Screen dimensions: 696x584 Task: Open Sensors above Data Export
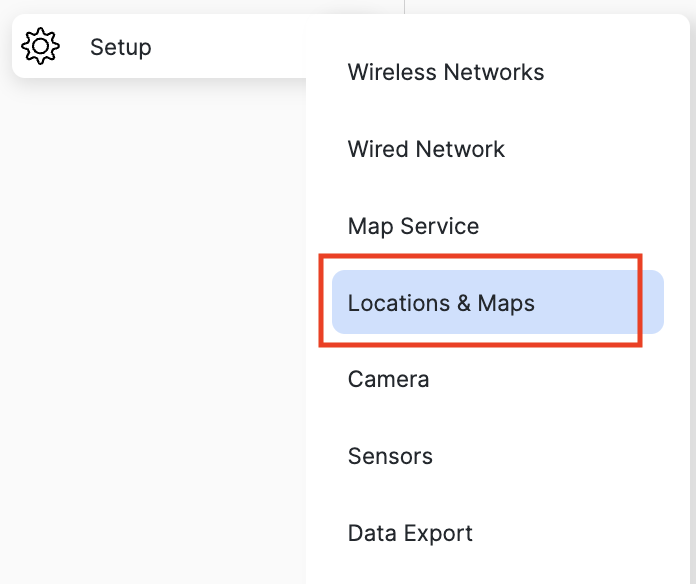click(390, 457)
